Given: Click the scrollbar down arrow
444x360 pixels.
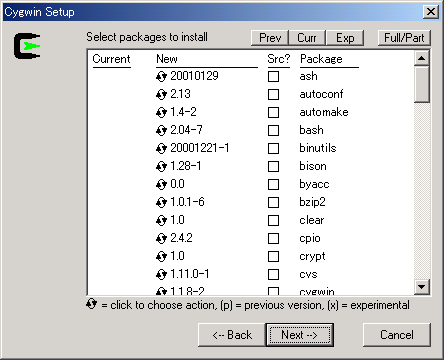Looking at the screenshot, I should click(x=422, y=287).
